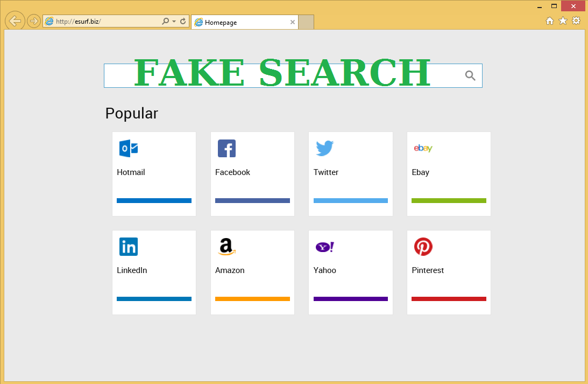588x384 pixels.
Task: Open the Ebay text link
Action: (x=420, y=172)
